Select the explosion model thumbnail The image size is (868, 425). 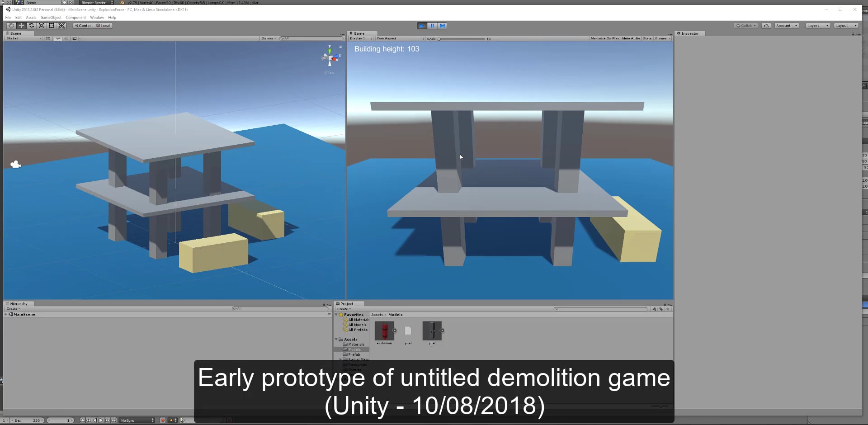385,331
